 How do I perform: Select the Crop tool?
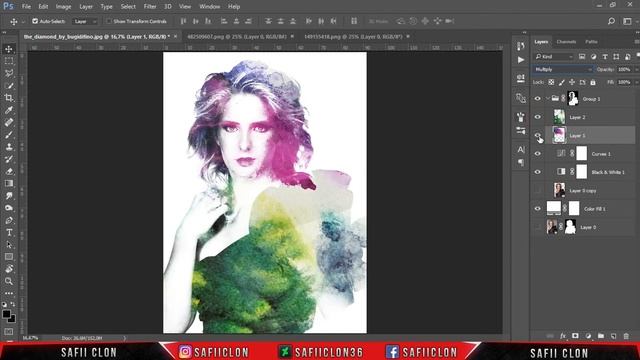[x=9, y=98]
